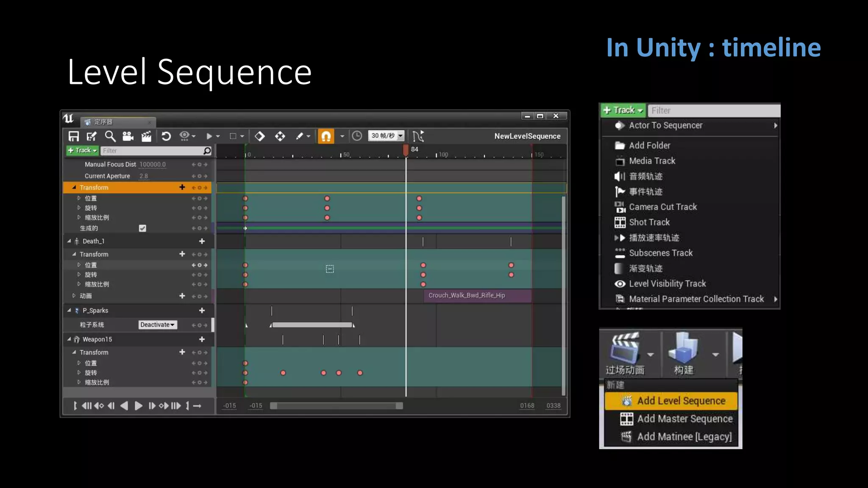Click the Manual Focus Dist value 100000.0
868x488 pixels.
153,164
